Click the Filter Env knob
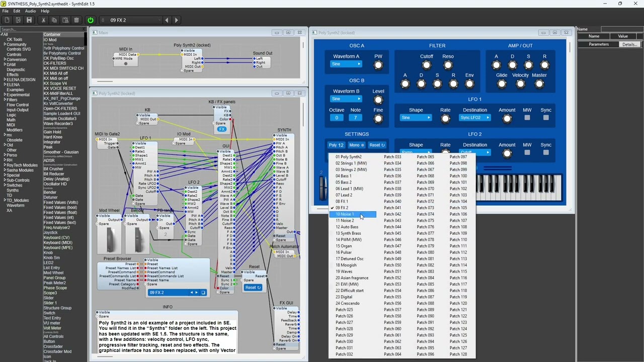The height and width of the screenshot is (362, 644). click(x=469, y=84)
